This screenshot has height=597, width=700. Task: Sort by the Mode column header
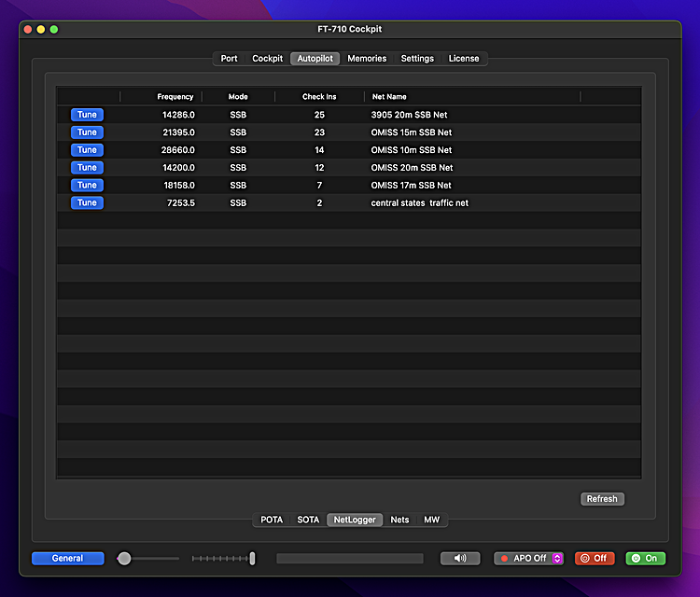238,96
